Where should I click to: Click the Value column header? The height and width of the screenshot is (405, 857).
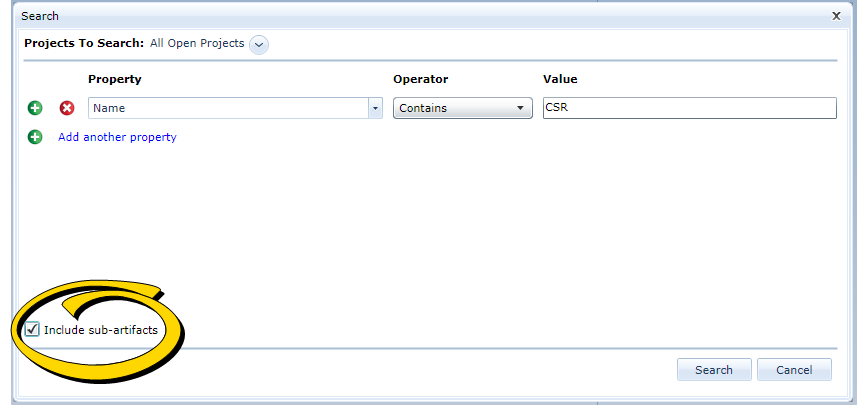point(560,79)
